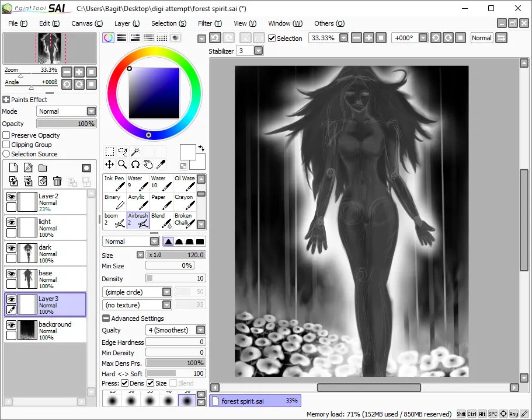532x420 pixels.
Task: Open the Filter menu
Action: pyautogui.click(x=210, y=23)
